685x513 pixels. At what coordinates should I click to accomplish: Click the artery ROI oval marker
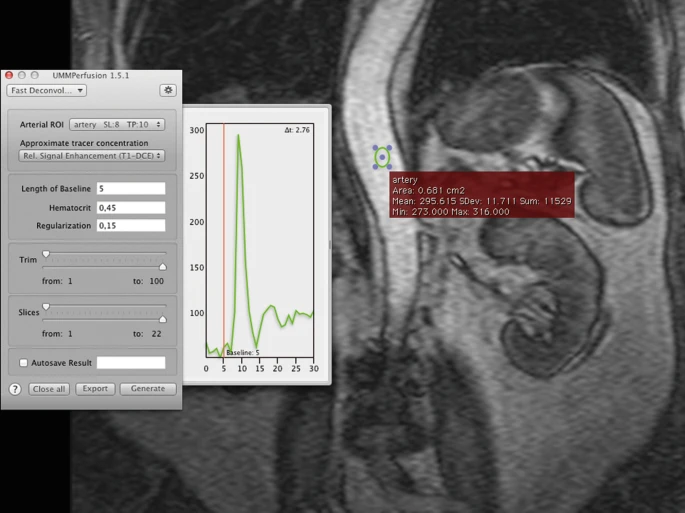[382, 156]
